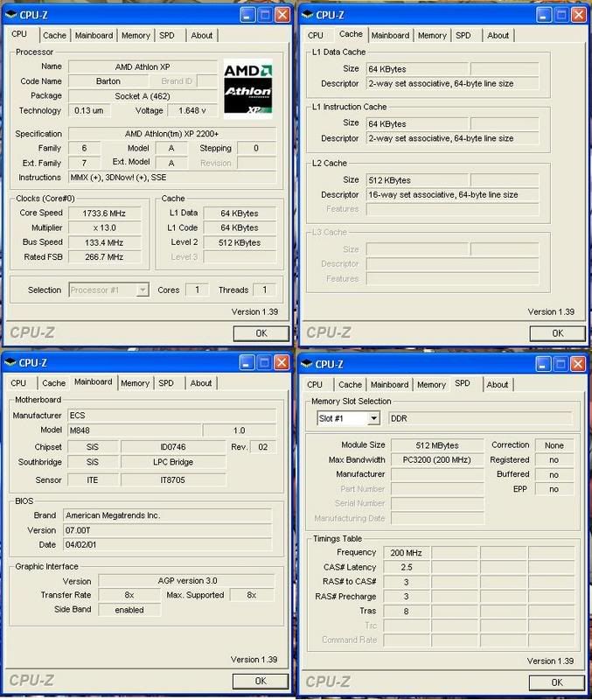Viewport: 592px width, 700px height.
Task: Click the Max Bandwidth value PC3200 (200 MHz)
Action: [437, 460]
